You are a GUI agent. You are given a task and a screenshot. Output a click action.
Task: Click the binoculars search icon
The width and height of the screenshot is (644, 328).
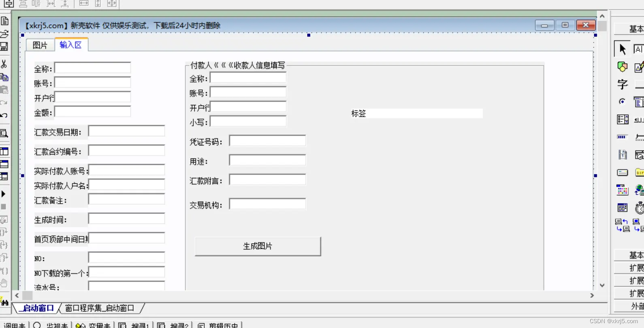[x=4, y=302]
